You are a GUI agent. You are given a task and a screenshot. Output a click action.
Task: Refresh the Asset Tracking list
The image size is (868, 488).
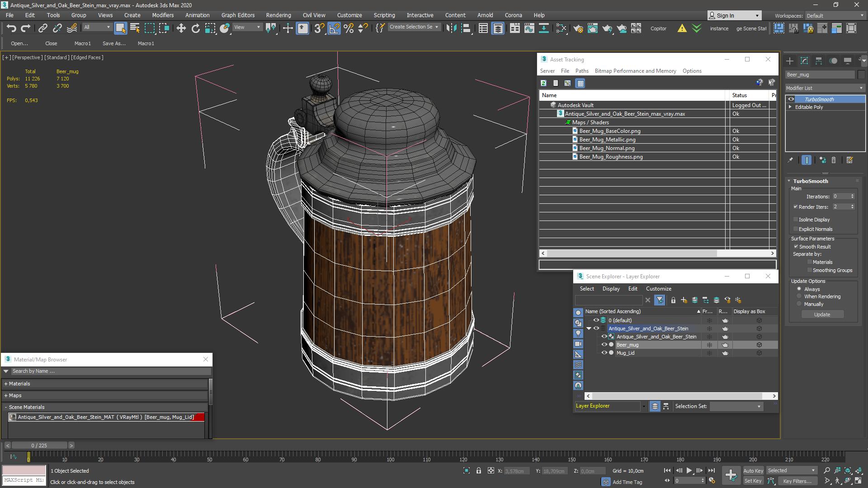(x=543, y=83)
